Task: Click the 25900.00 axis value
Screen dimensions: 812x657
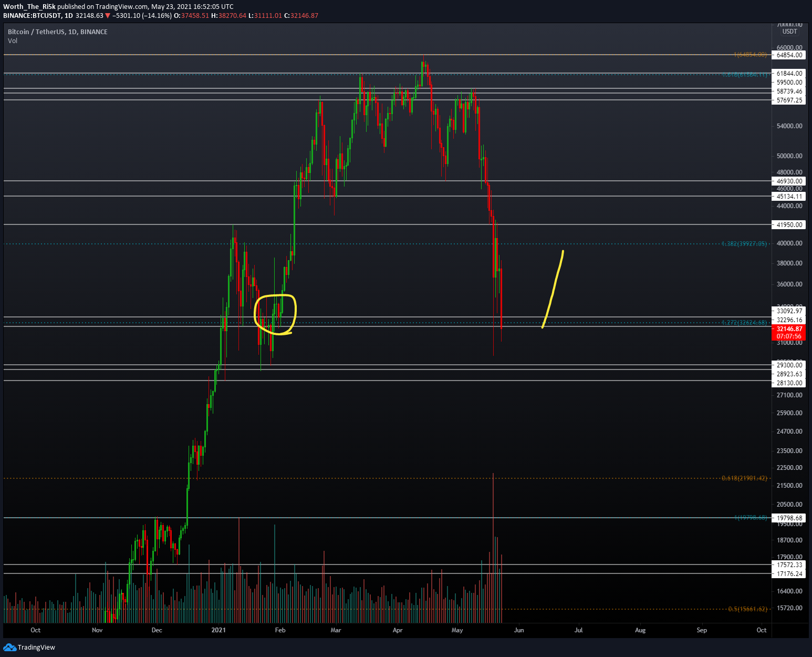Action: click(789, 413)
